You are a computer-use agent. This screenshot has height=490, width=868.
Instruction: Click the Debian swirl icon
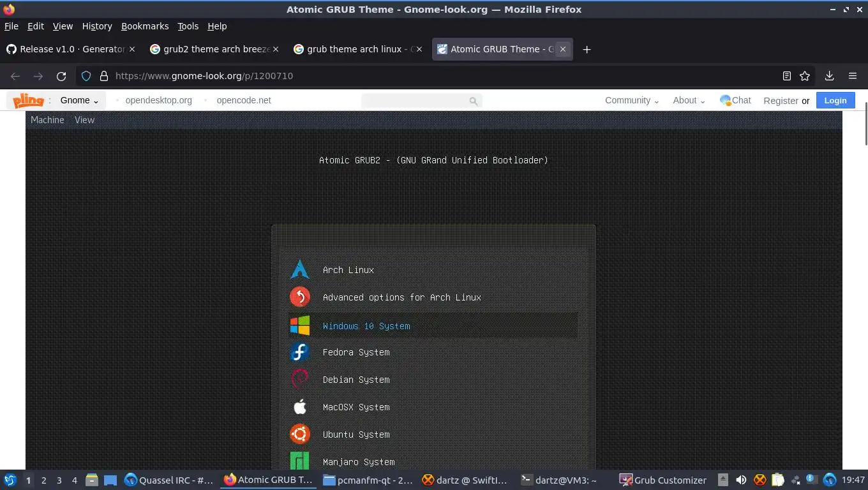pos(299,379)
